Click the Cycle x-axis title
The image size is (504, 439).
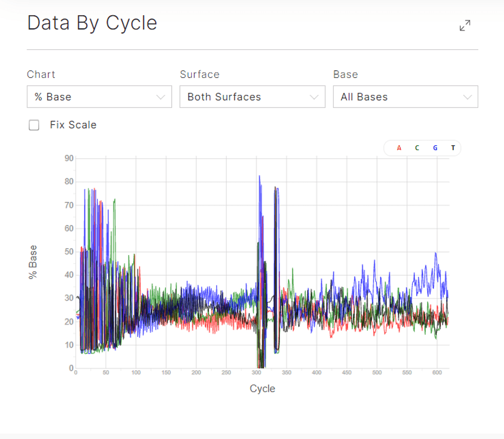tap(262, 389)
